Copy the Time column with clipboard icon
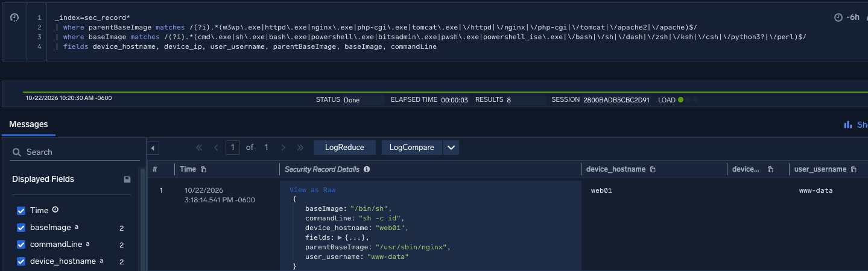The width and height of the screenshot is (868, 271). coord(203,170)
